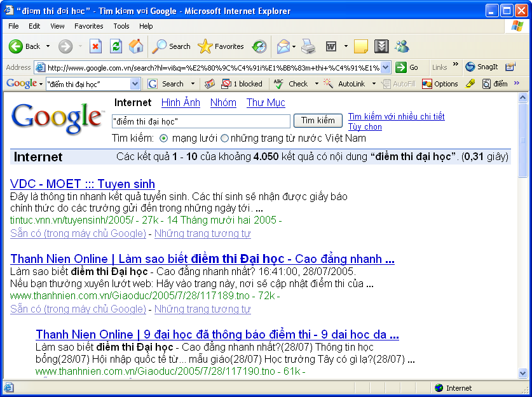Open Google toolbar search box dropdown
This screenshot has height=397, width=532.
[135, 84]
